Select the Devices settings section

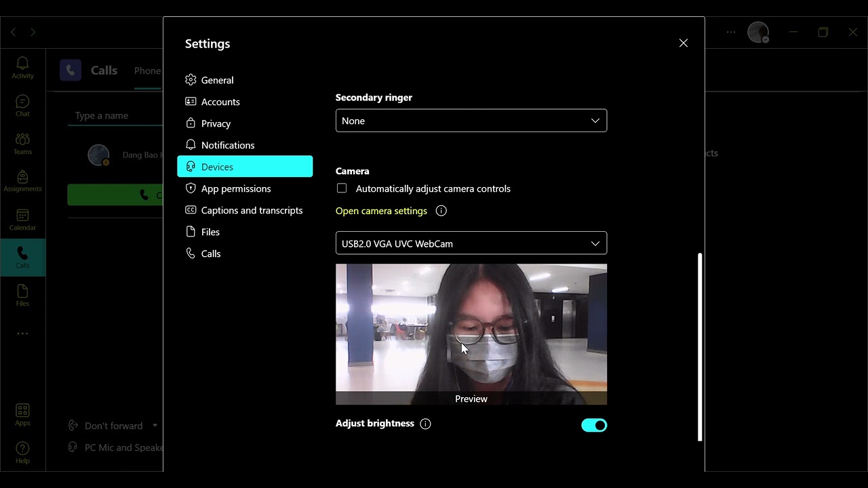click(x=245, y=167)
